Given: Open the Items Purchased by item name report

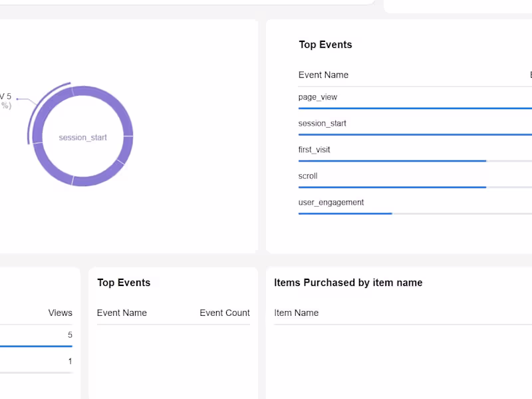Looking at the screenshot, I should pos(348,282).
